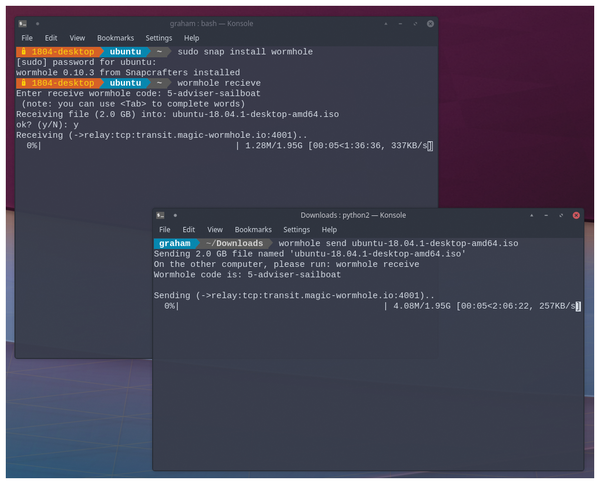
Task: Click 'Wormhole code is: 5-adviser-sailboat' line
Action: pyautogui.click(x=247, y=275)
